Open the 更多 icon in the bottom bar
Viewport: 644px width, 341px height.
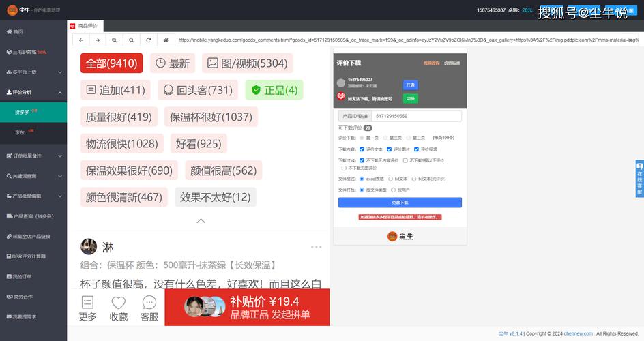click(x=87, y=308)
